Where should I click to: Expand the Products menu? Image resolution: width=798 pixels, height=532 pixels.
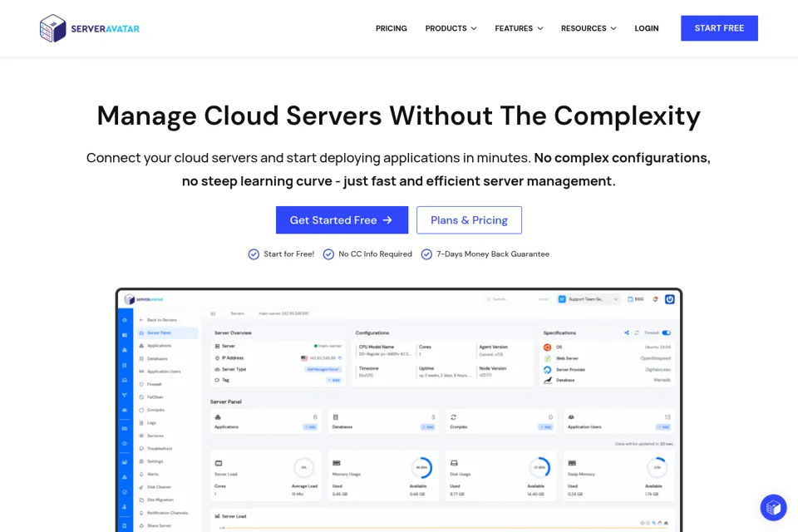pos(451,28)
